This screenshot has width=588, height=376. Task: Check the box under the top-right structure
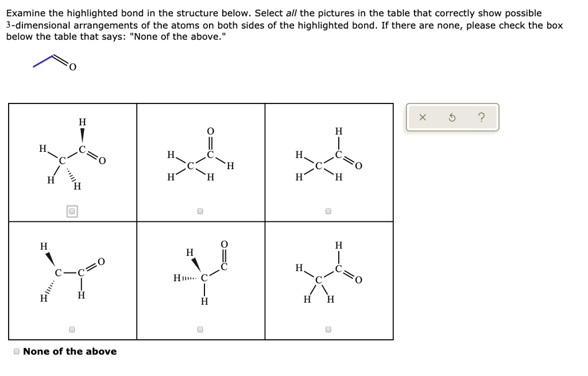328,210
